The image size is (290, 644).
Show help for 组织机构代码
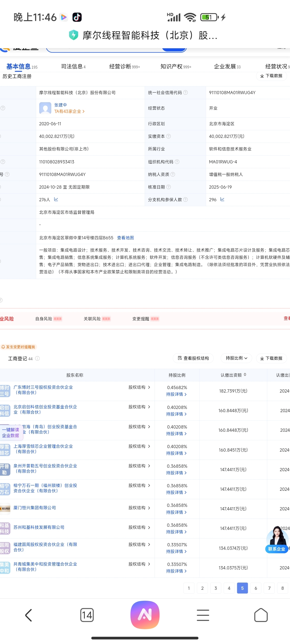pos(177,162)
